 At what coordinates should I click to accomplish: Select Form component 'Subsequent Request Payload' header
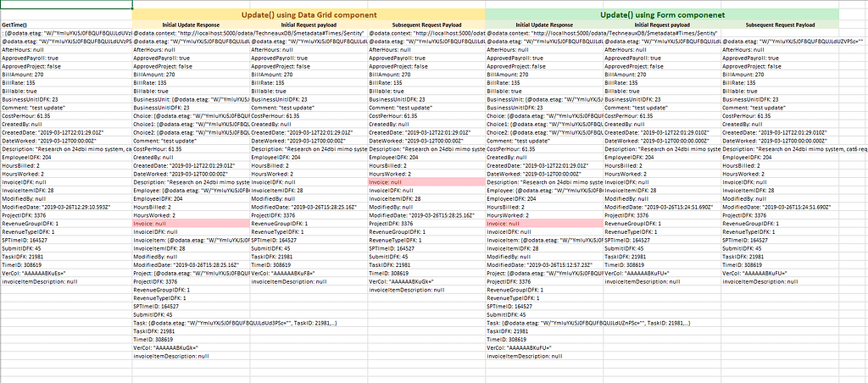[780, 25]
